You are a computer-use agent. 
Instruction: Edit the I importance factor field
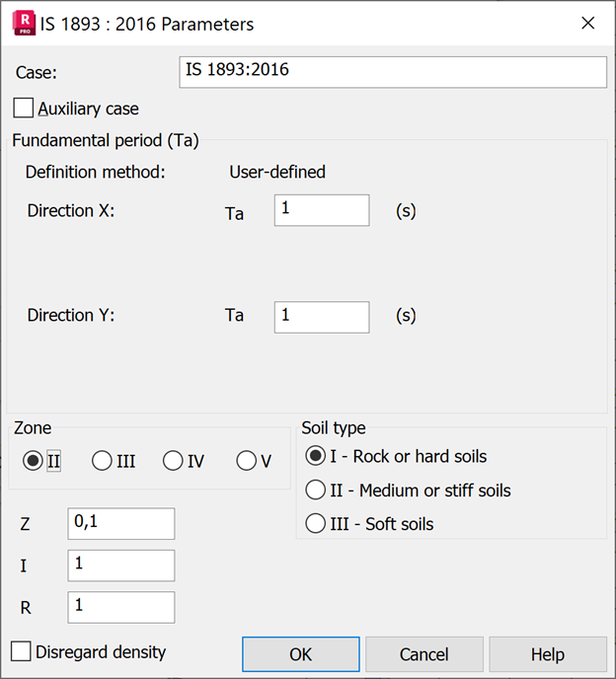click(120, 566)
